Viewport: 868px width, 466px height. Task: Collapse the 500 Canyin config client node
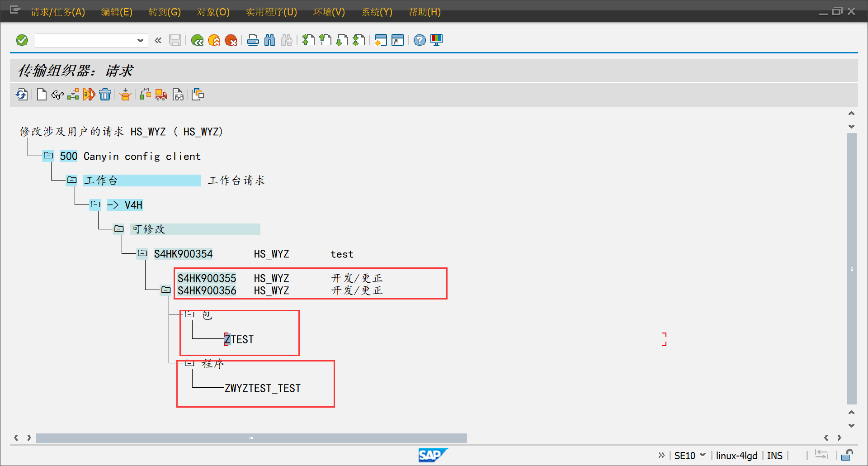(48, 156)
